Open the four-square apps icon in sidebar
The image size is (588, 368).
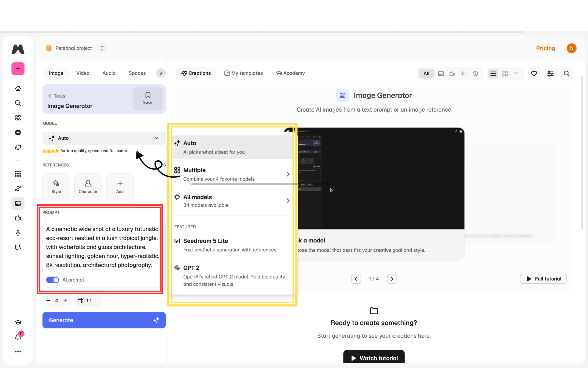coord(18,118)
